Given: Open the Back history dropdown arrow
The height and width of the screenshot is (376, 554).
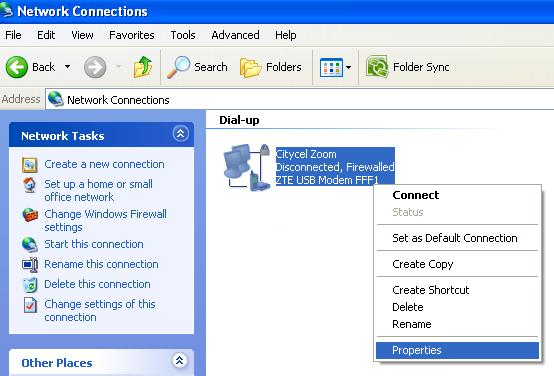Looking at the screenshot, I should pyautogui.click(x=67, y=66).
